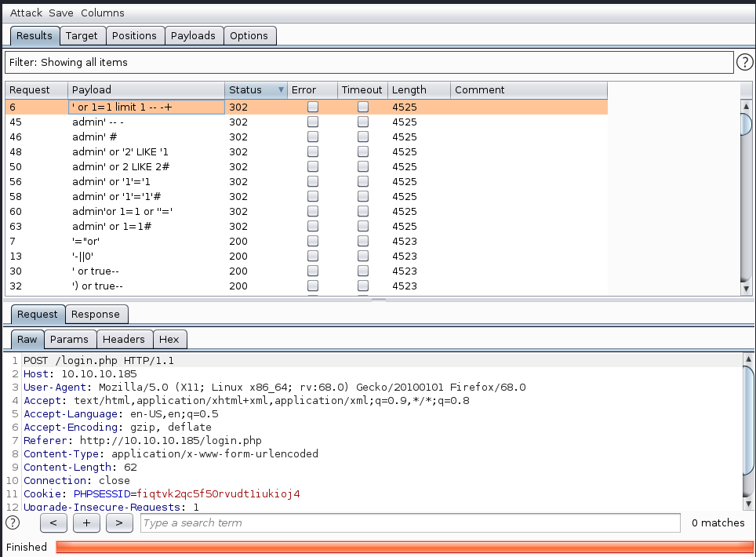The height and width of the screenshot is (557, 756).
Task: Go to the previous search match
Action: click(x=53, y=522)
